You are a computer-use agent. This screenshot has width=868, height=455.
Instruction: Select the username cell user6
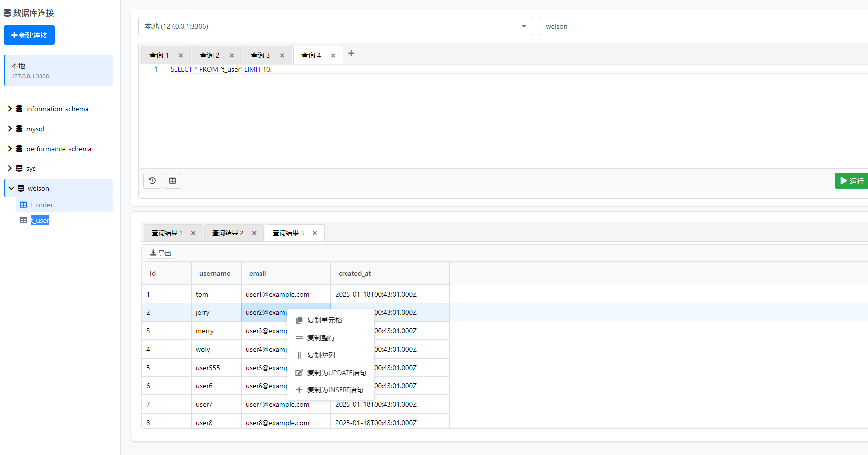click(x=216, y=386)
